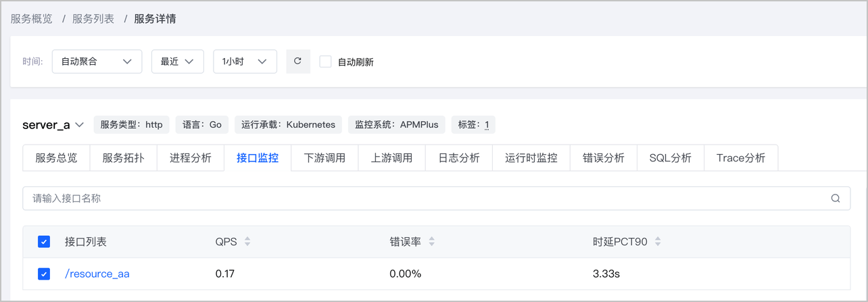Click the search magnifier icon

pos(836,199)
